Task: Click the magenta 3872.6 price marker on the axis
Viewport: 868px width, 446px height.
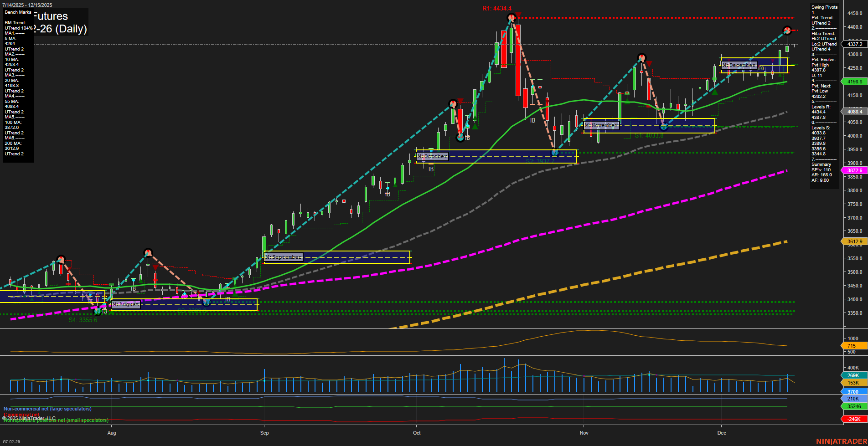Action: coord(854,170)
